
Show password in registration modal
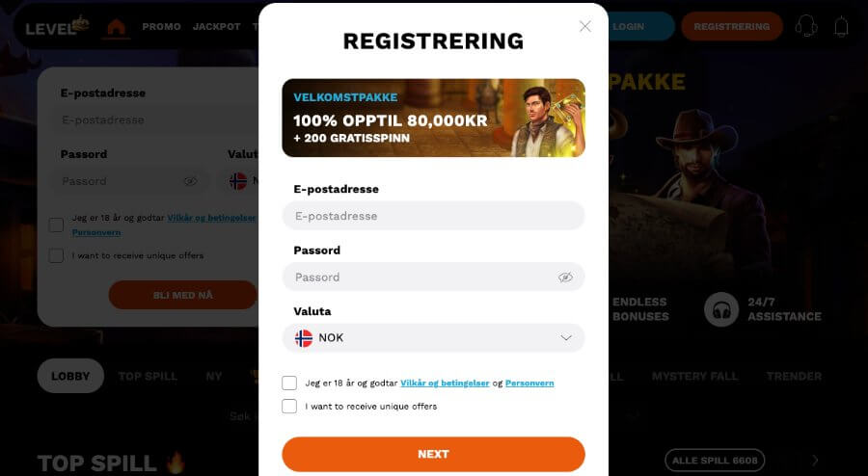565,278
